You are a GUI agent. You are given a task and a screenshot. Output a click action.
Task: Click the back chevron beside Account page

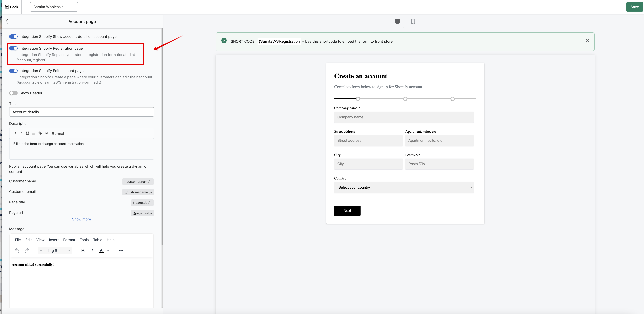point(7,22)
